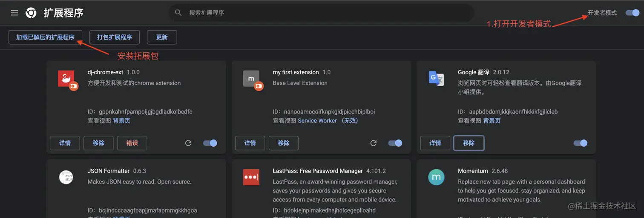
Task: Click 打包扩展程序 button
Action: click(x=115, y=37)
